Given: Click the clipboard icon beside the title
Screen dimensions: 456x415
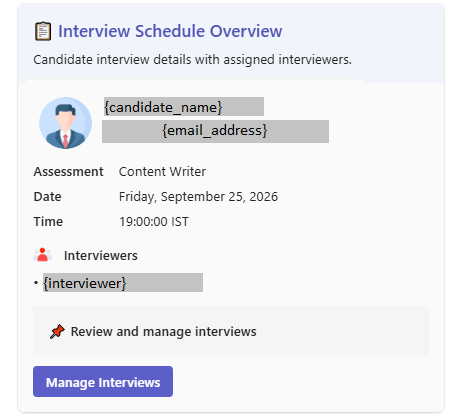Looking at the screenshot, I should click(43, 31).
